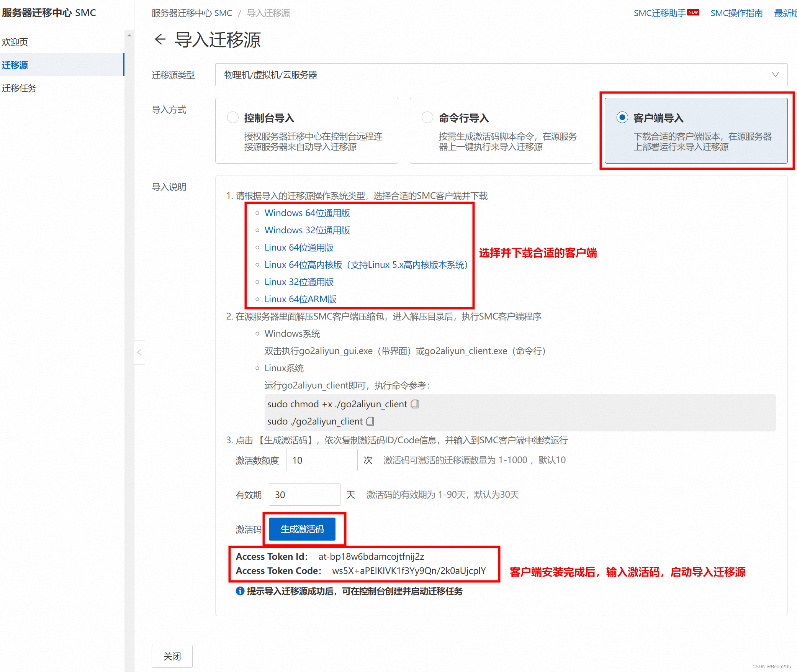Click the 关闭 button

pos(172,656)
